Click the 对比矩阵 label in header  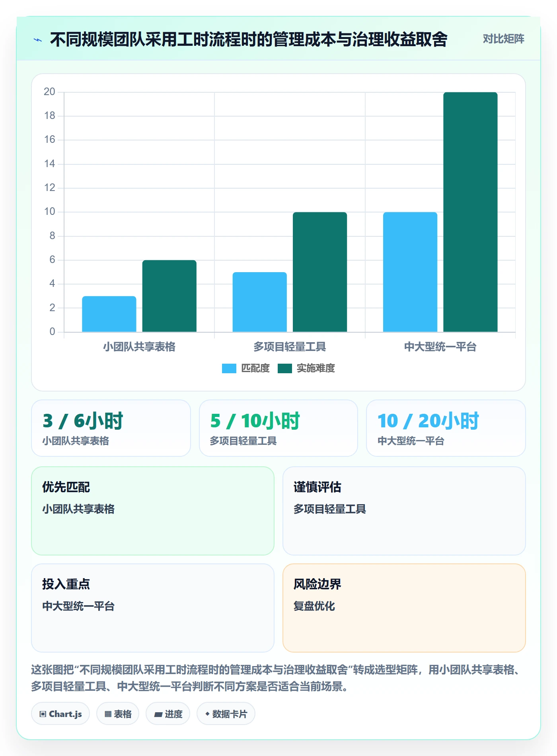point(503,39)
